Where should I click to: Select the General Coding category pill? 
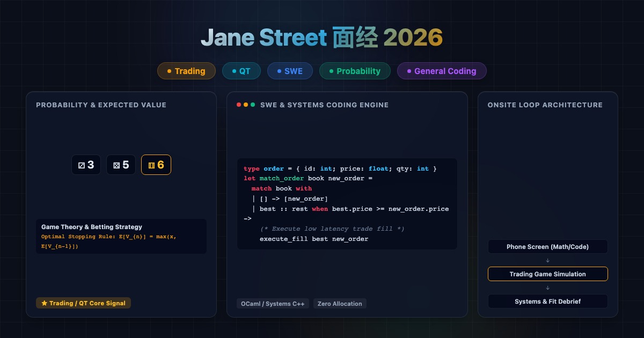tap(442, 71)
